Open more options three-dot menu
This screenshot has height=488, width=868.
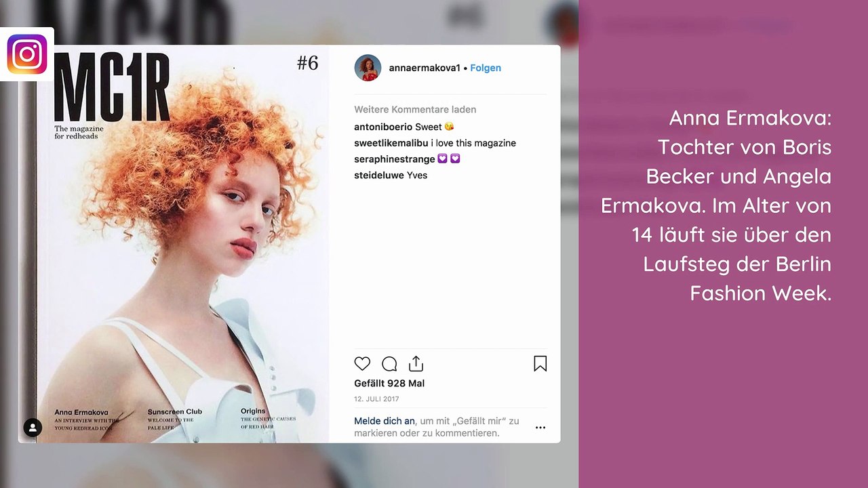pos(540,428)
